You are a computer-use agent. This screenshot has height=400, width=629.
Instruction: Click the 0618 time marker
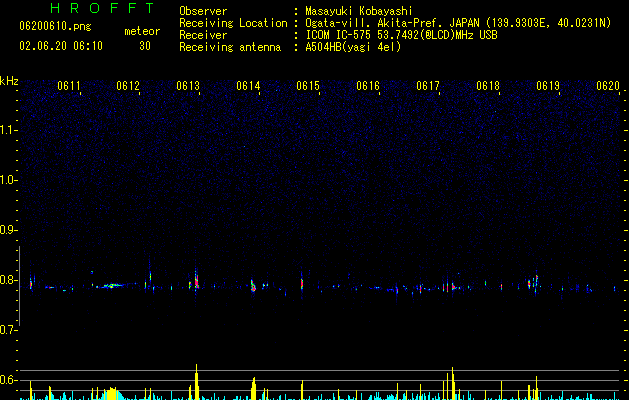click(x=488, y=86)
